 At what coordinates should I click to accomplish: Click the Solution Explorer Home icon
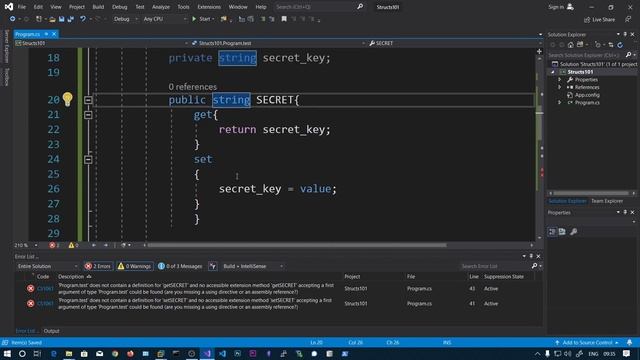[x=571, y=45]
